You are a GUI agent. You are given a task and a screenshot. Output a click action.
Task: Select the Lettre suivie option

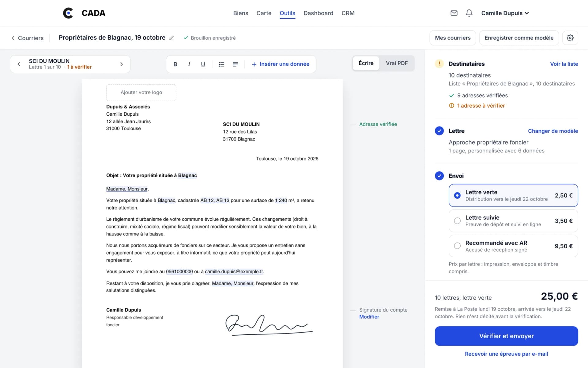click(513, 221)
